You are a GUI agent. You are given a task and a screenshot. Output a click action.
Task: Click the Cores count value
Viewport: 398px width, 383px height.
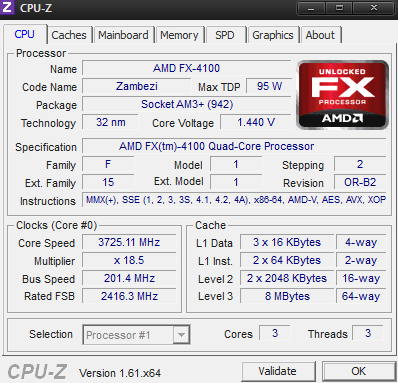pyautogui.click(x=275, y=333)
